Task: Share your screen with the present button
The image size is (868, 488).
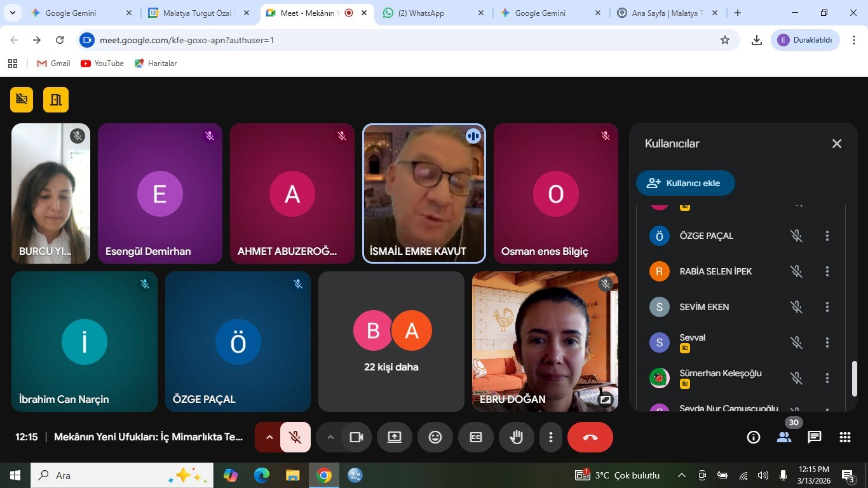Action: point(395,437)
